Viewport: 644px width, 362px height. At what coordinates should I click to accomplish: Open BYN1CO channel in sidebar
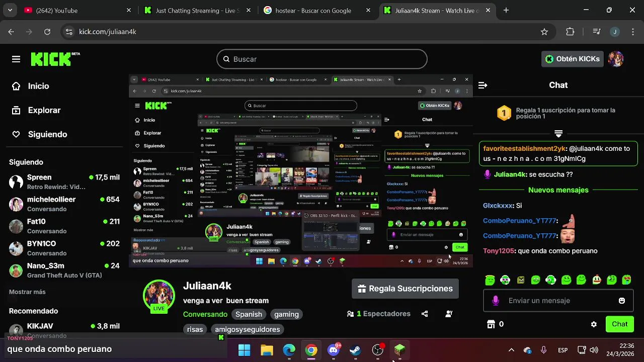(x=64, y=248)
